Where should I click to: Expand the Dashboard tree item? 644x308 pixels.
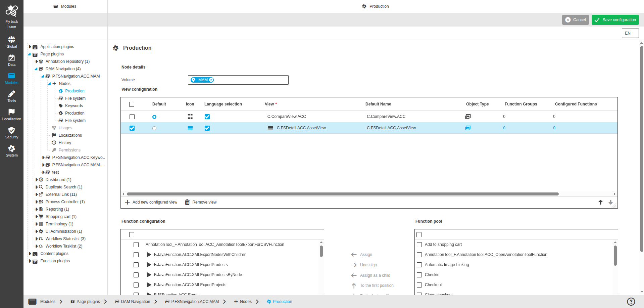pos(36,180)
